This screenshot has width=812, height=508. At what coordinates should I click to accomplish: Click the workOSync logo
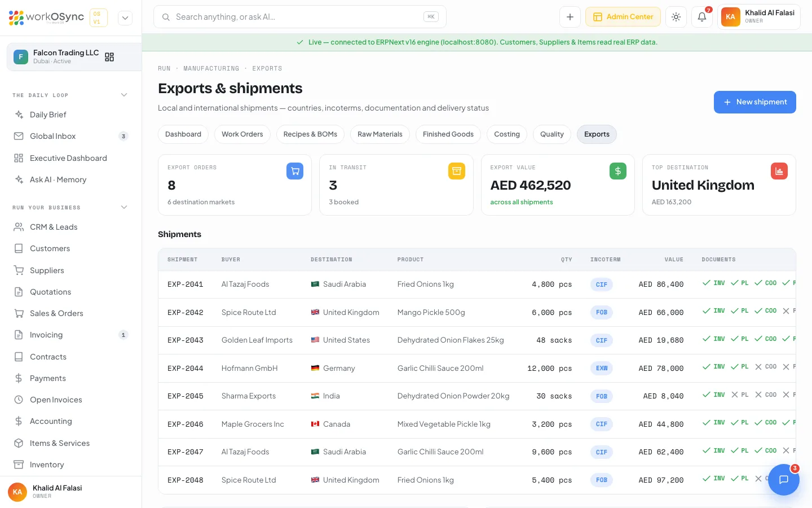tap(46, 17)
